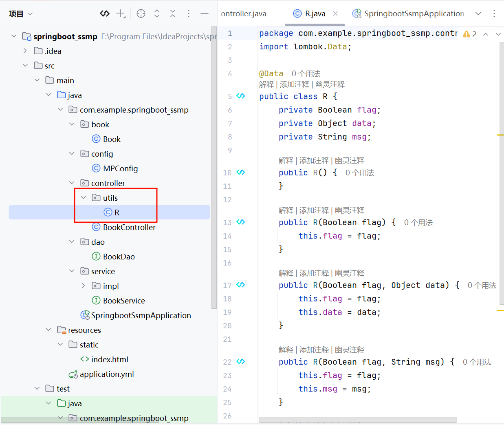Click 幽灵注释 link above class R
The image size is (504, 425).
pos(330,84)
